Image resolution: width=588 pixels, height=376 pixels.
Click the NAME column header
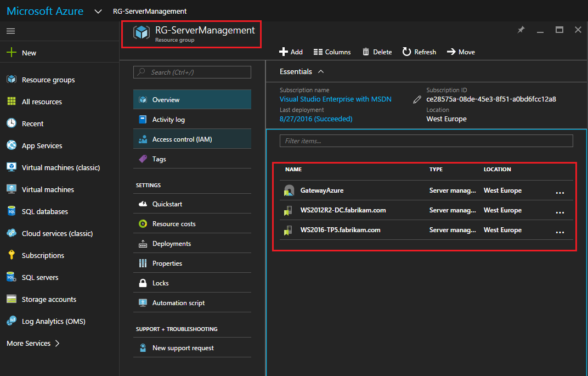[x=293, y=169]
